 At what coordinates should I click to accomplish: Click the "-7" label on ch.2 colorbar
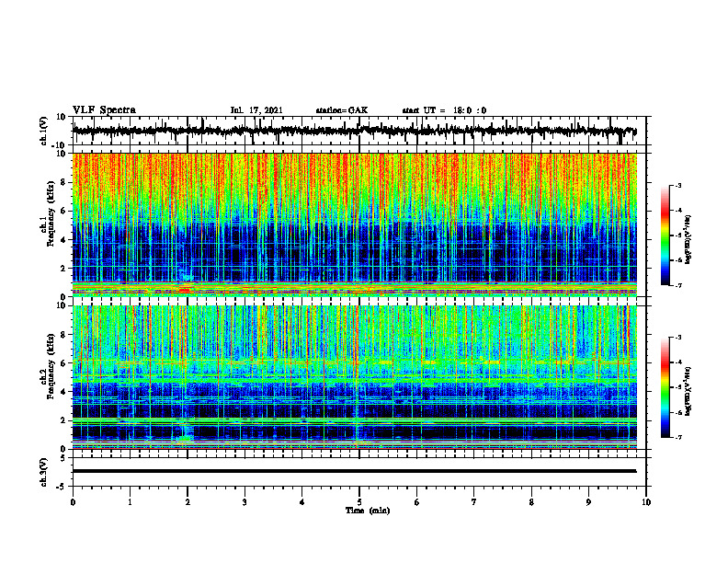click(677, 437)
